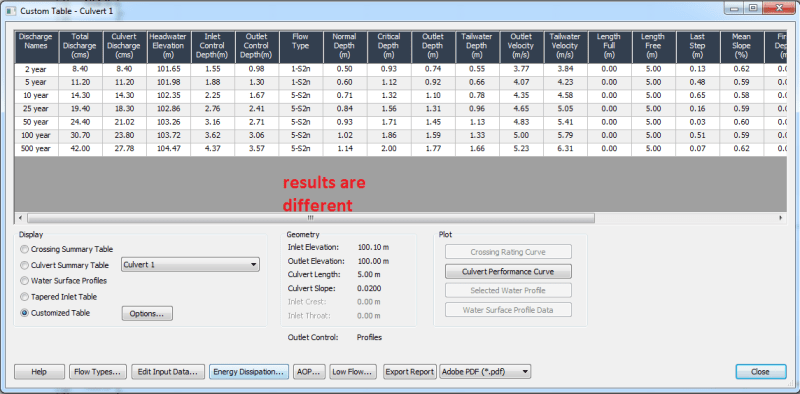Select the '2 year' row name cell
The width and height of the screenshot is (800, 394).
point(36,69)
